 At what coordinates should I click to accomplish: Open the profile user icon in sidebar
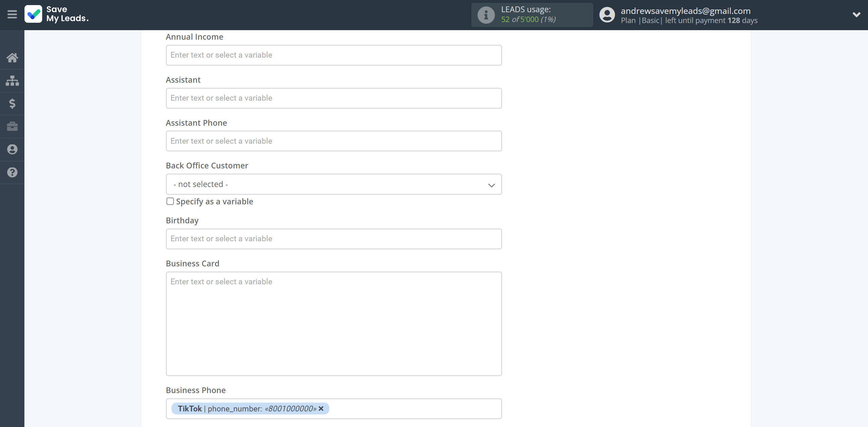(12, 149)
